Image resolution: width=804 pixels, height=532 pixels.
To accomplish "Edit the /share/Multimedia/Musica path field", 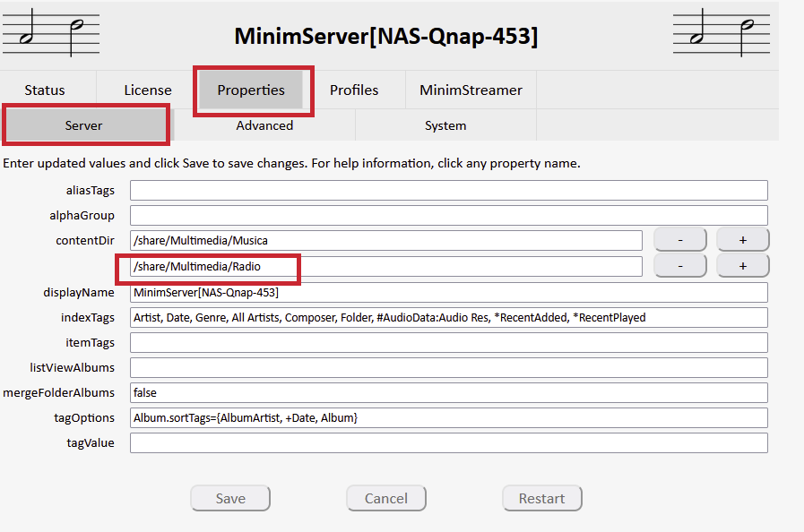I will pyautogui.click(x=386, y=240).
